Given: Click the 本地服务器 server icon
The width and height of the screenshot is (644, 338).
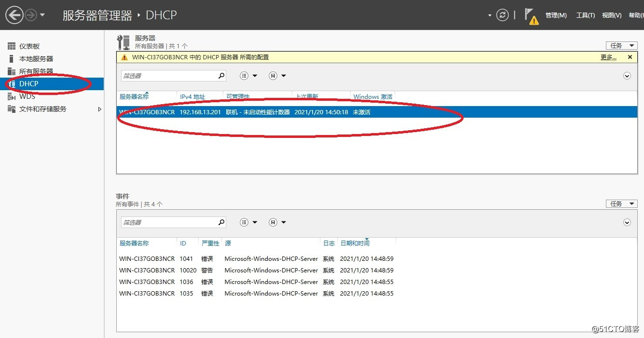Looking at the screenshot, I should [12, 59].
